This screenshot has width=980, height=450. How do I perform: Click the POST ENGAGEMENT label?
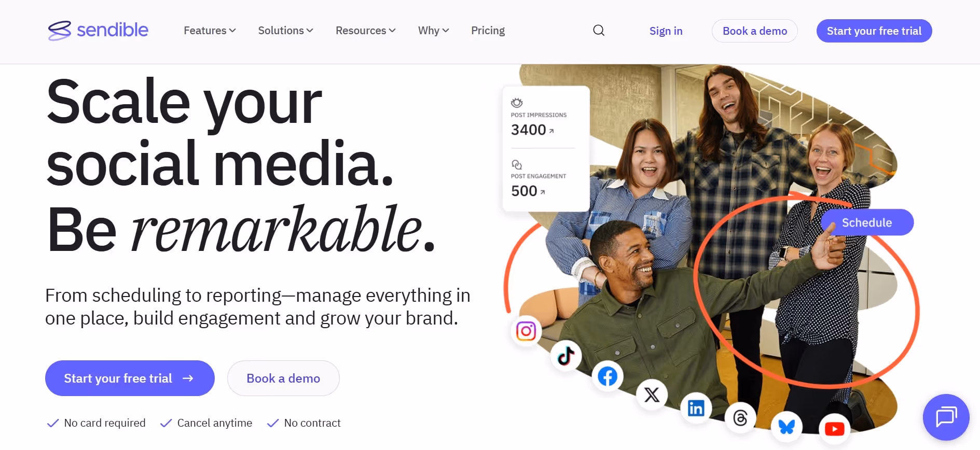[539, 176]
